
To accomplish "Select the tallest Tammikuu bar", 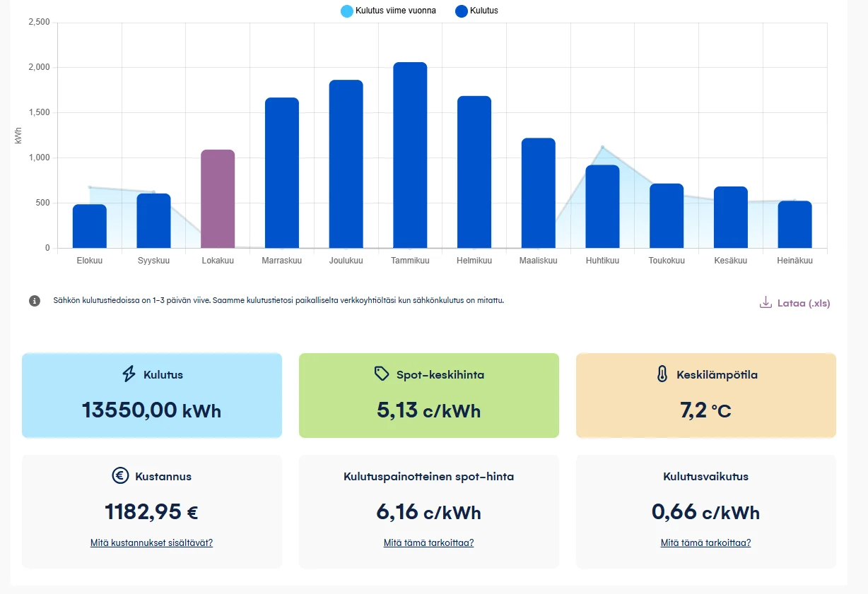I will pyautogui.click(x=410, y=155).
